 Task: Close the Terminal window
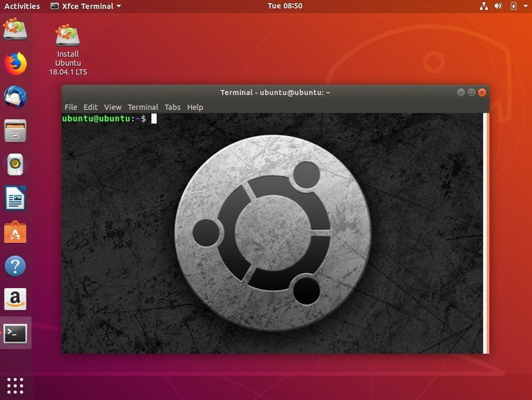(482, 92)
